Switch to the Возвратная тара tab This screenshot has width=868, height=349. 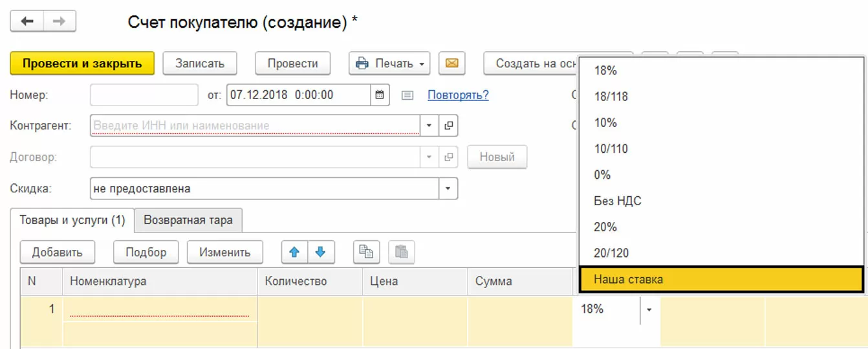pyautogui.click(x=188, y=220)
